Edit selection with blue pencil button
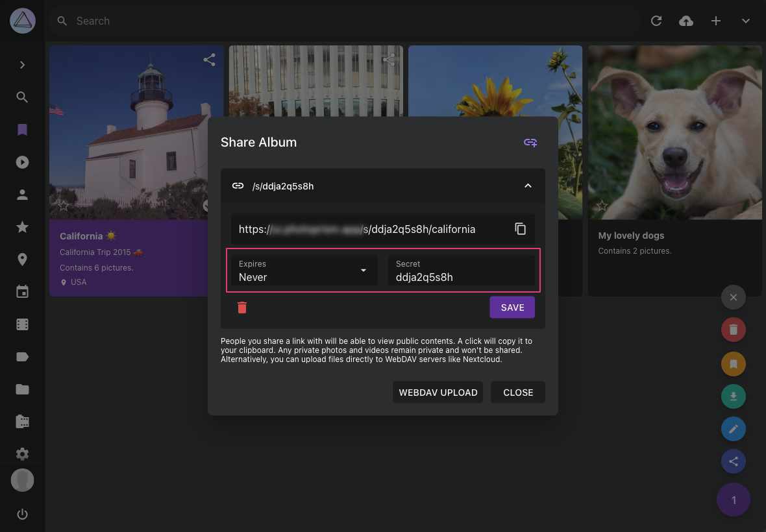Viewport: 766px width, 532px height. pyautogui.click(x=734, y=429)
